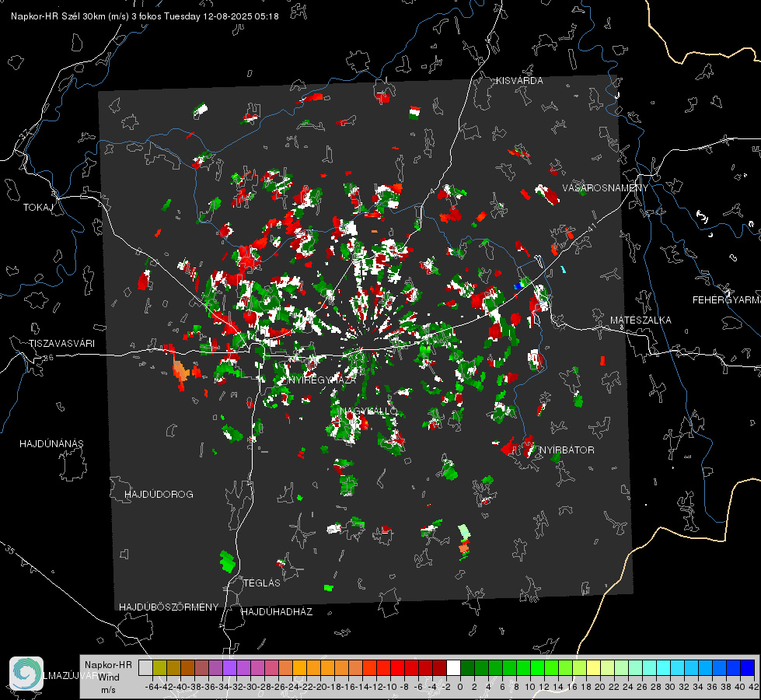This screenshot has width=761, height=700.
Task: Select the white swatch between -2 and 0
Action: click(453, 667)
